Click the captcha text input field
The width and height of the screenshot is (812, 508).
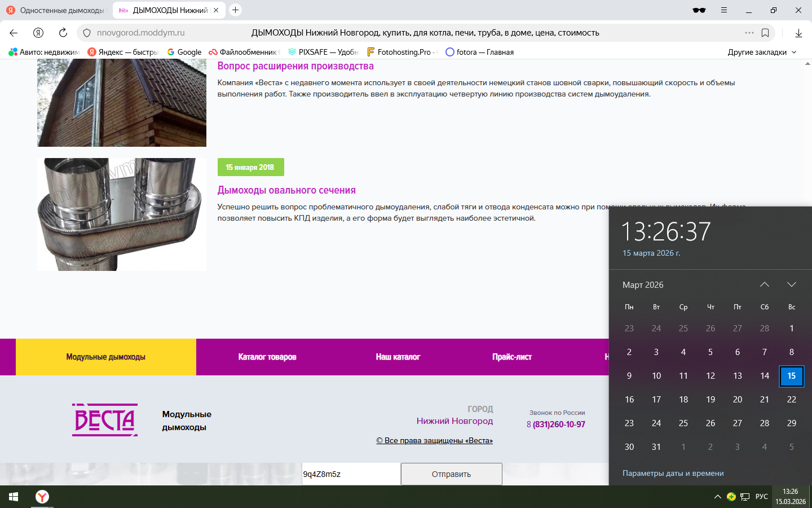(351, 474)
